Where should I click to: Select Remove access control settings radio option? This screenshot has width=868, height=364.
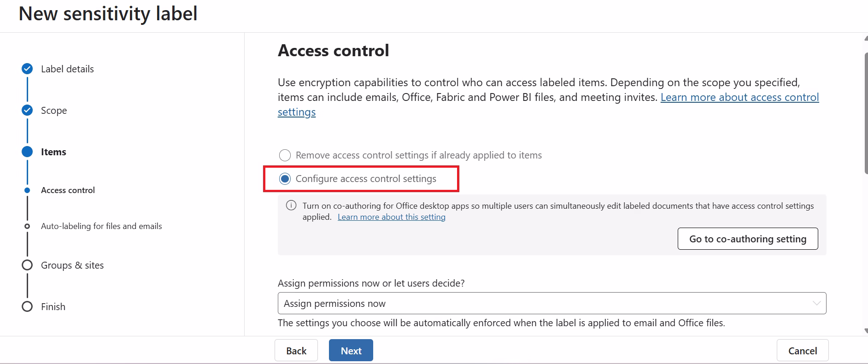point(285,155)
